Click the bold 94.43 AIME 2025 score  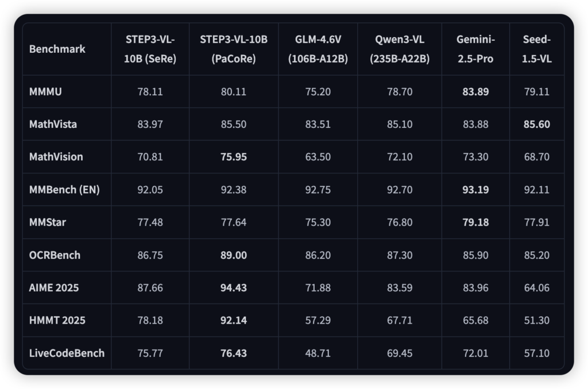coord(234,287)
